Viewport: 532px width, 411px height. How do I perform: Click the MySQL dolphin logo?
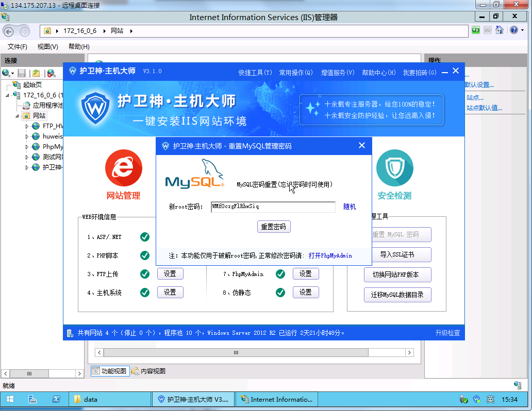195,174
